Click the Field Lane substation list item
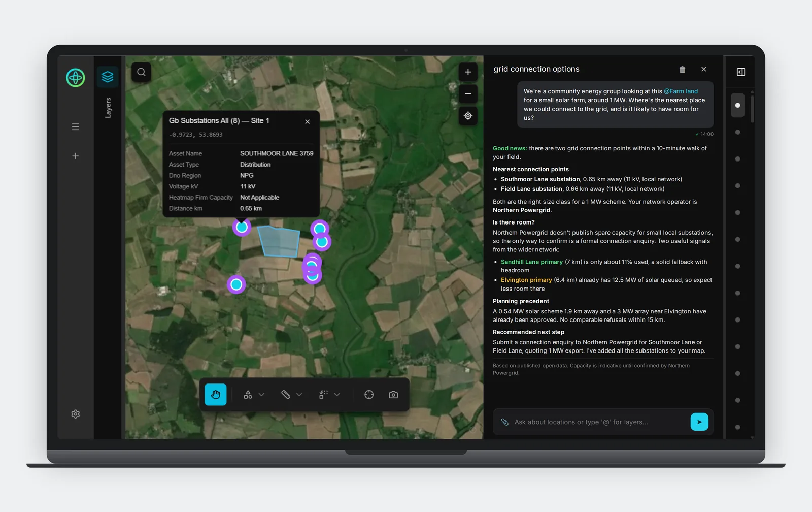812x512 pixels. coord(583,189)
